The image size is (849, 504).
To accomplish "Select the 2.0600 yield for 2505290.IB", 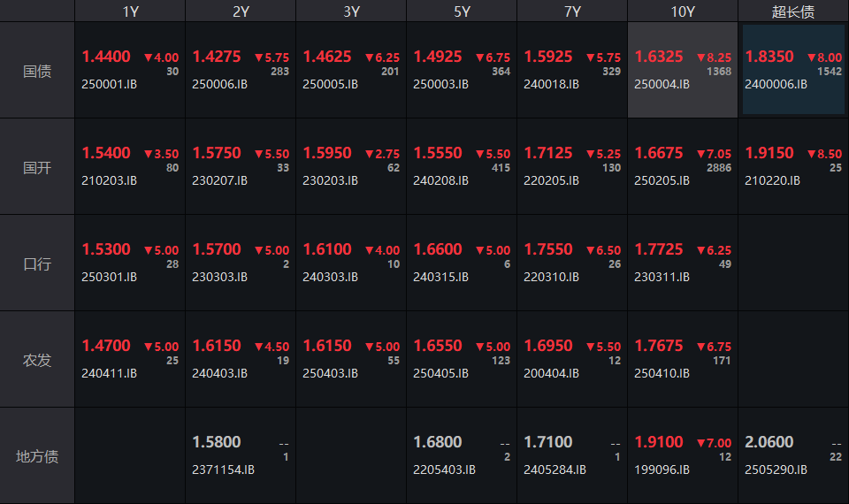I will (769, 442).
